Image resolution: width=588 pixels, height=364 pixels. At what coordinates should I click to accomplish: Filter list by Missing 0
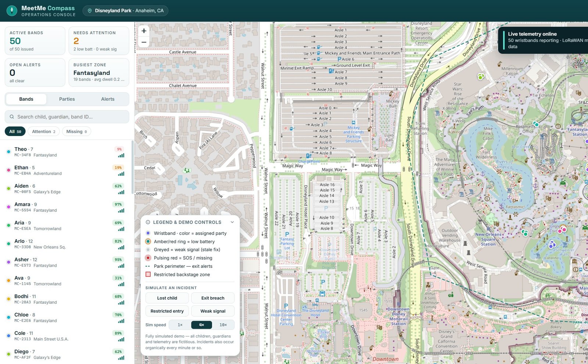[x=76, y=131]
